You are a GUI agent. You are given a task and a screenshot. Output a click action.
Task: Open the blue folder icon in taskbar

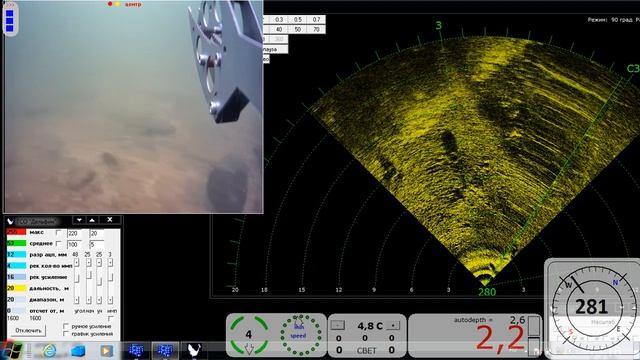[x=78, y=351]
